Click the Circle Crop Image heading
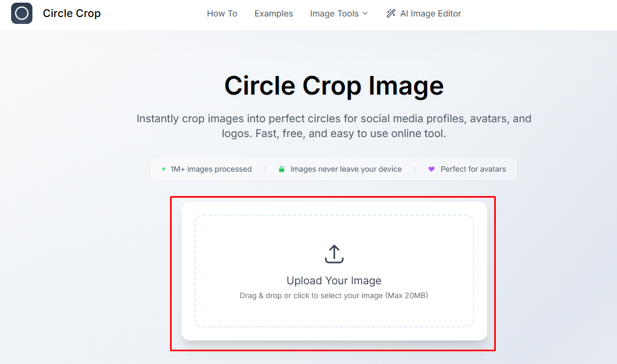Image resolution: width=617 pixels, height=364 pixels. coord(334,86)
